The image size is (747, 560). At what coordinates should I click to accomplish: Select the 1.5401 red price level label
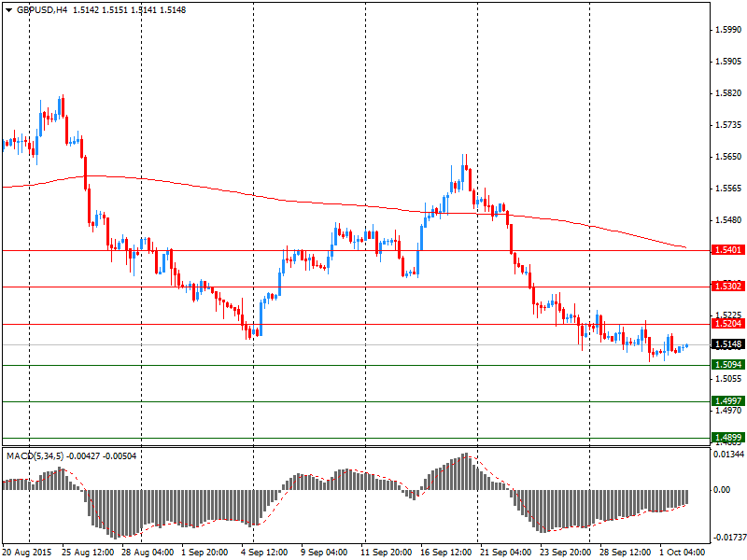tap(727, 250)
